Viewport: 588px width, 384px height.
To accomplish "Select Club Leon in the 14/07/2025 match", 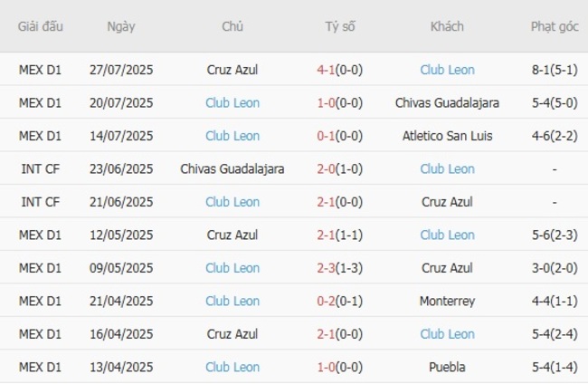I will (x=232, y=136).
